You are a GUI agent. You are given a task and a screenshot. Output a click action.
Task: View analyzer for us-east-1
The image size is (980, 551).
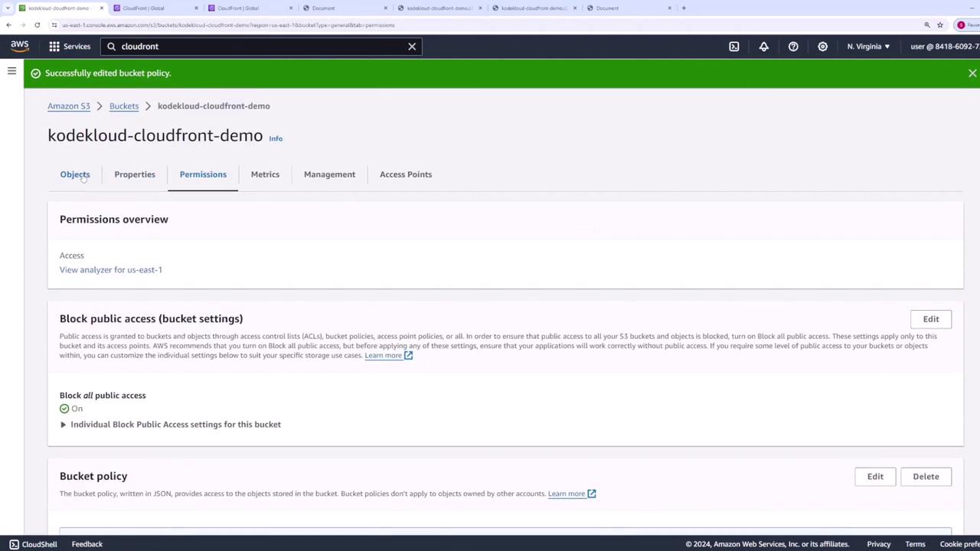click(111, 270)
